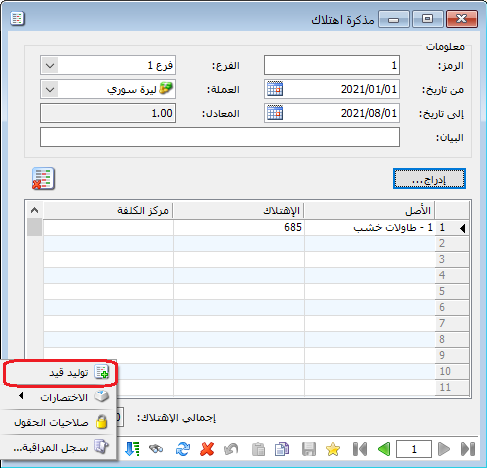
Task: Click the clear grid rows icon above table
Action: pos(43,179)
